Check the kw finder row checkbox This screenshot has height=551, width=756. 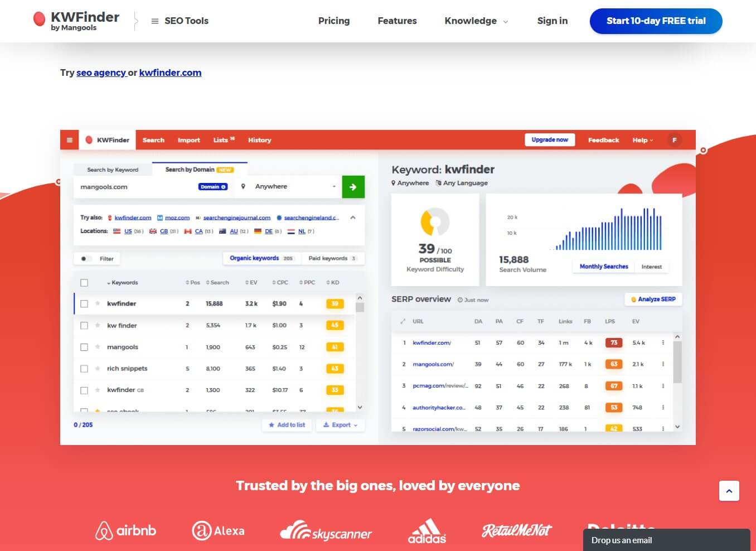coord(84,326)
